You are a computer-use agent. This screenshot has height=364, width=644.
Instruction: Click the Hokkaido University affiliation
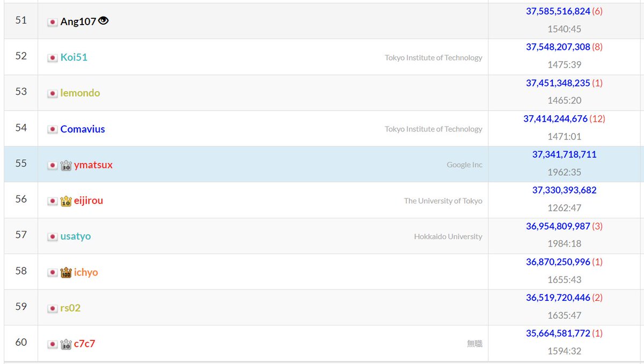pyautogui.click(x=448, y=236)
